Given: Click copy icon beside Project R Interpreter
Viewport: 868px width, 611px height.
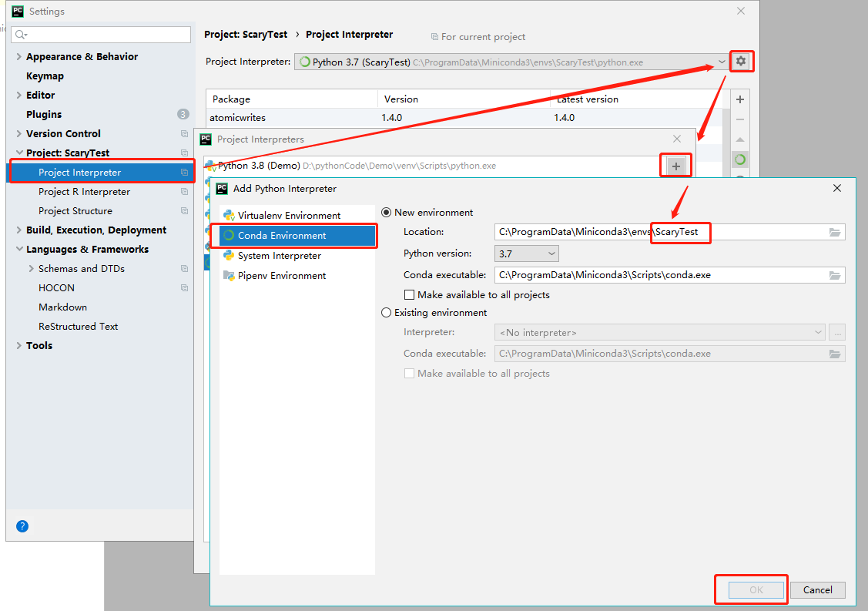Looking at the screenshot, I should pyautogui.click(x=184, y=192).
